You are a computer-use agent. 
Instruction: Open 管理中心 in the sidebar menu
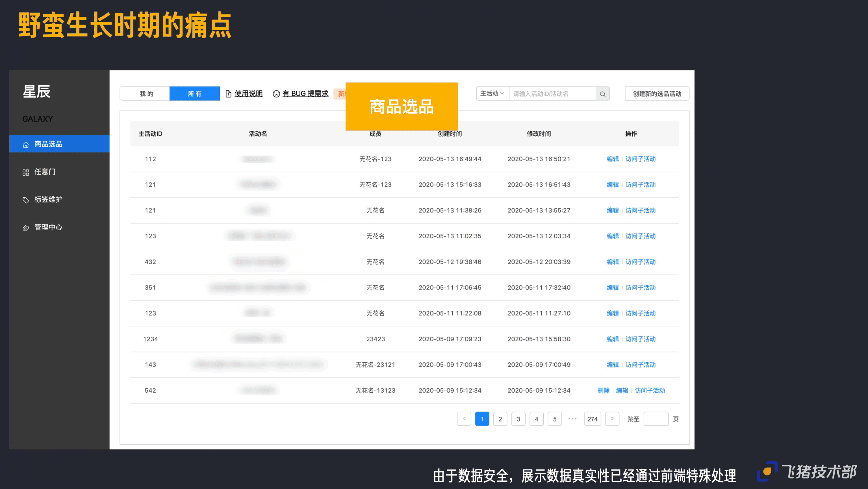tap(48, 228)
